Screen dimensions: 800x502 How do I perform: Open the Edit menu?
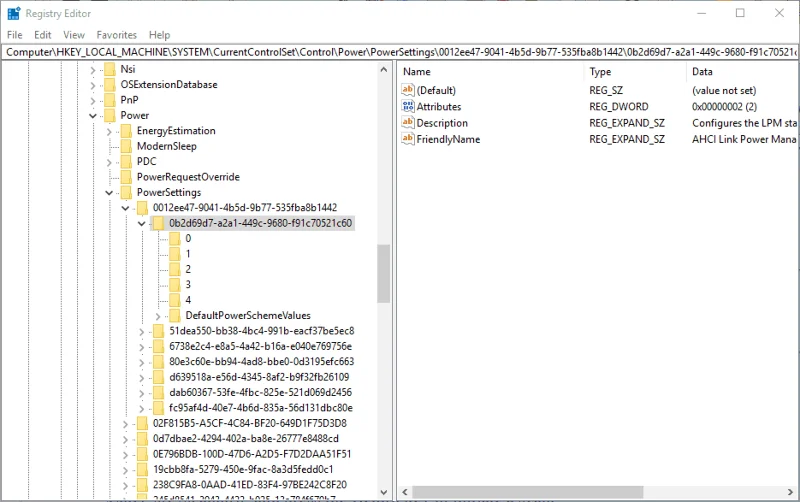(43, 35)
